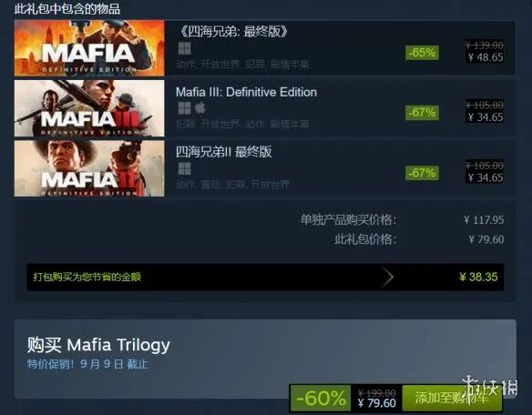Click the ¥ 79.60 bundle purchase price
Image resolution: width=532 pixels, height=415 pixels.
pyautogui.click(x=376, y=403)
